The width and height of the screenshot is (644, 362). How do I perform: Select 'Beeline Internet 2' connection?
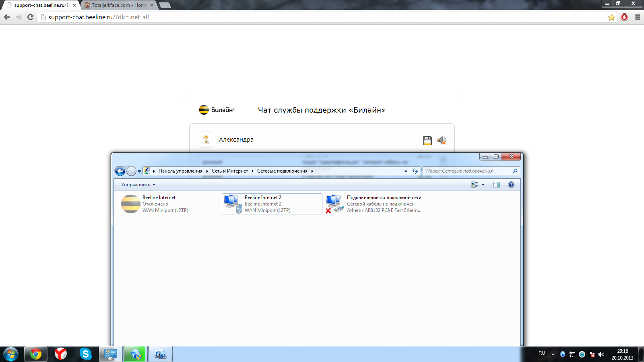272,204
